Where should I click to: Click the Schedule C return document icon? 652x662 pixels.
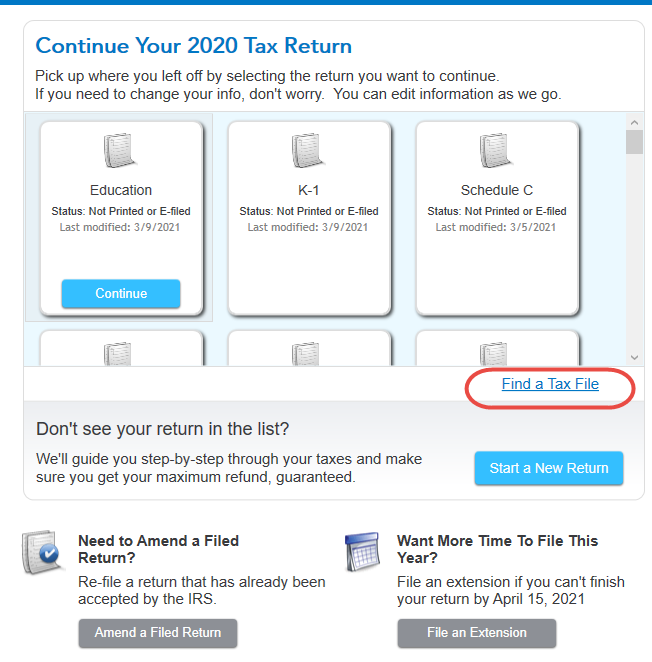pos(497,151)
